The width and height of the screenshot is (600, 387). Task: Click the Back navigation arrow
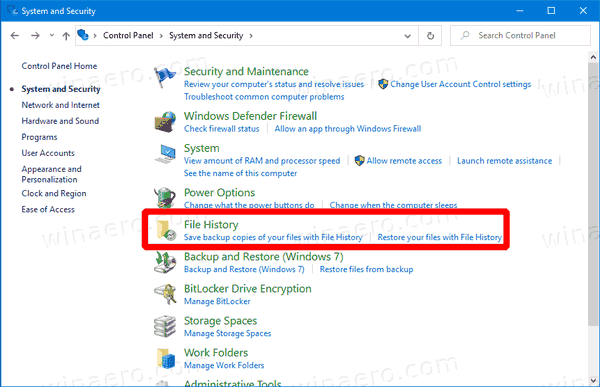click(15, 36)
